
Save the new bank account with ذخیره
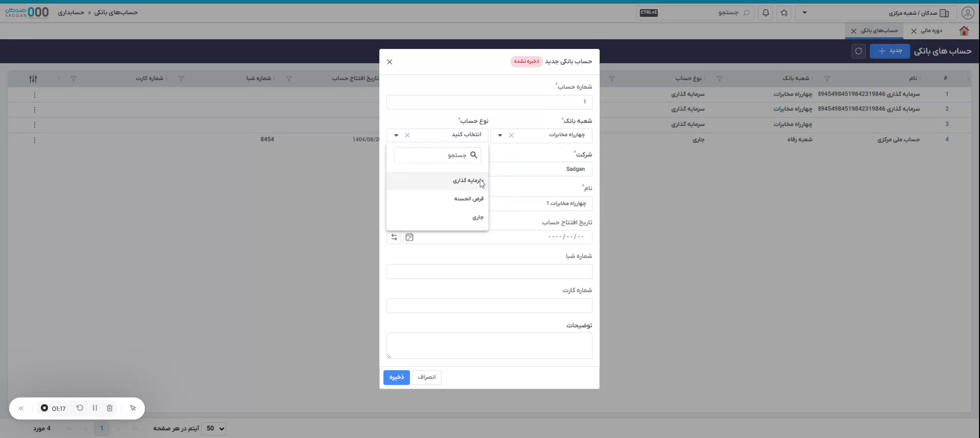[397, 377]
